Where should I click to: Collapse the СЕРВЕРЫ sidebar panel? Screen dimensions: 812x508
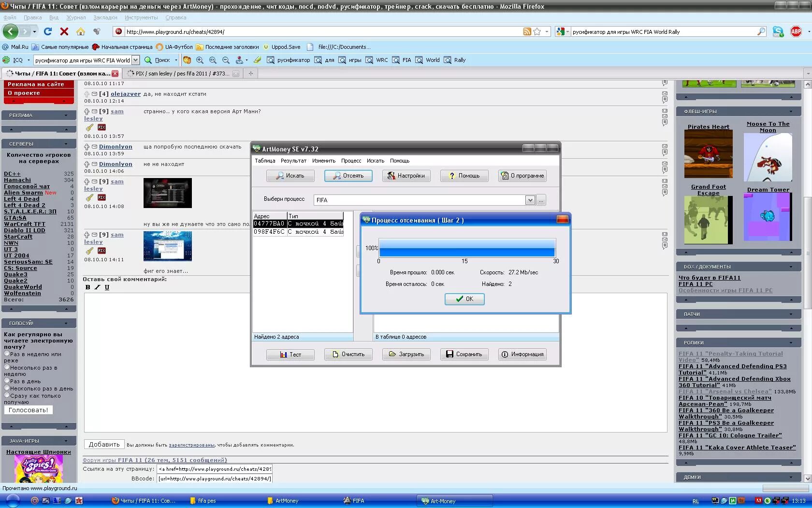(66, 144)
